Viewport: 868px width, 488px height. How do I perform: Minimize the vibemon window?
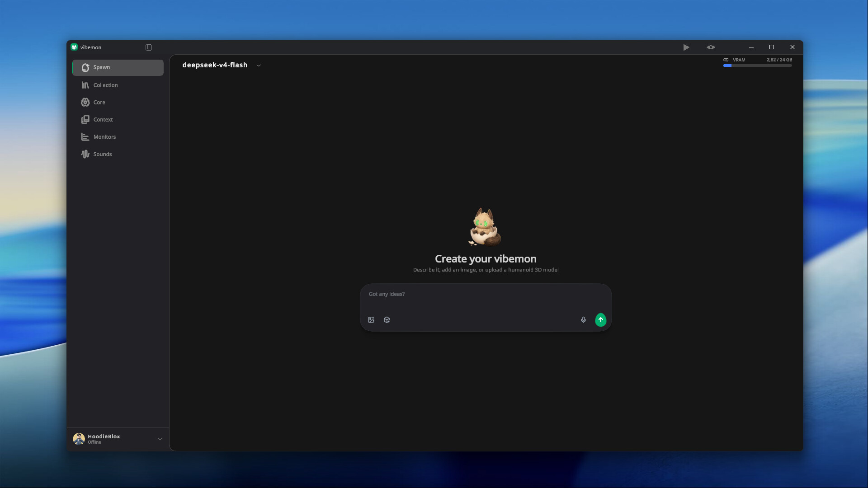point(751,47)
